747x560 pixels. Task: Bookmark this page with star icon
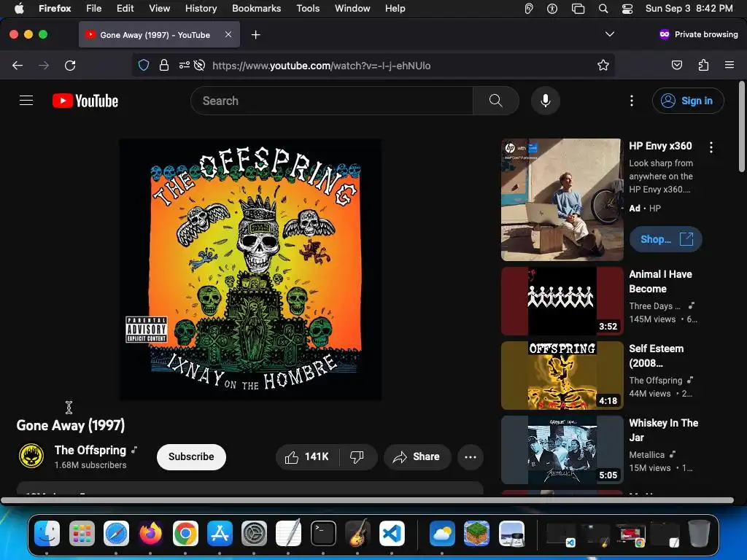(x=603, y=65)
